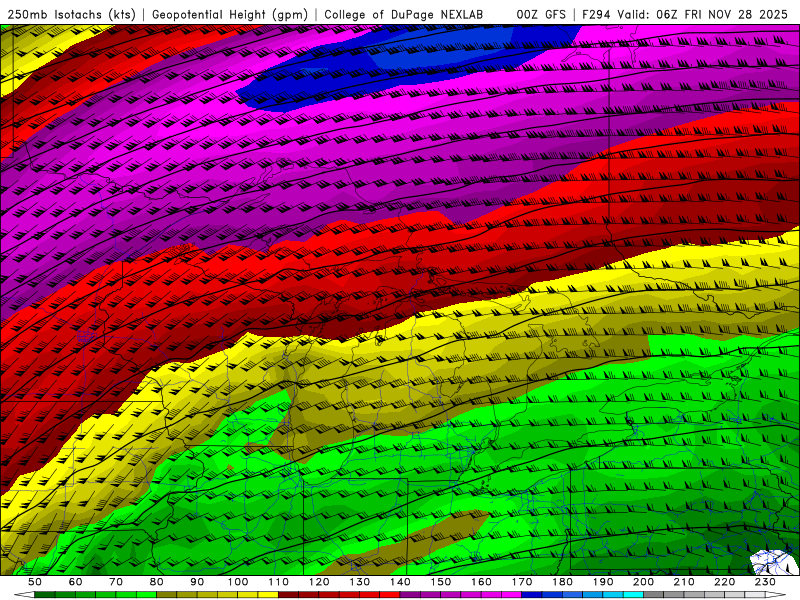Screen dimensions: 800x600
Task: Click the 60 label on color scale
Action: pos(75,582)
